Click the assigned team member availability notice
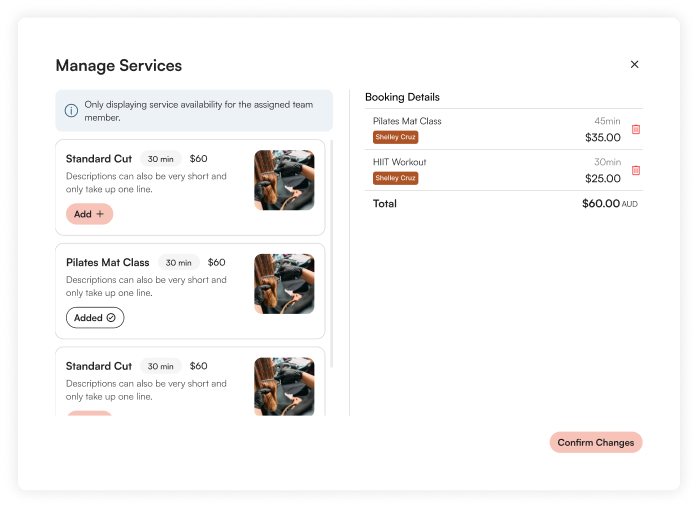Viewport: 698px width, 508px height. point(194,111)
